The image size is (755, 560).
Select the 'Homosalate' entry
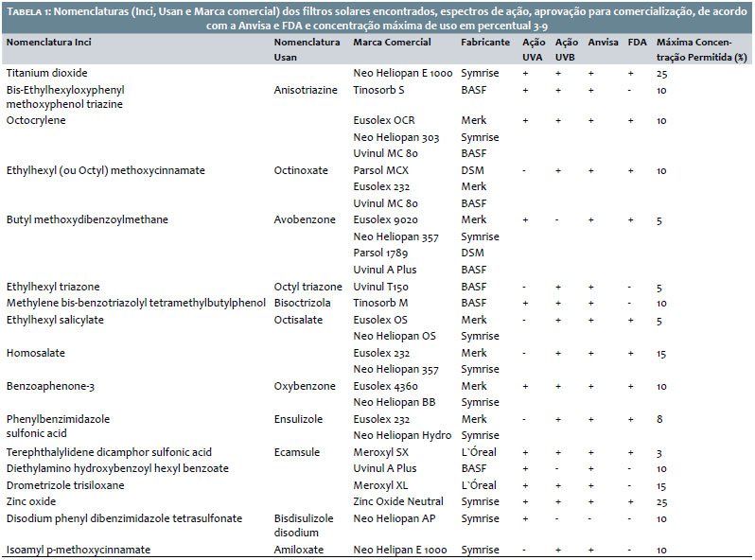pos(36,354)
